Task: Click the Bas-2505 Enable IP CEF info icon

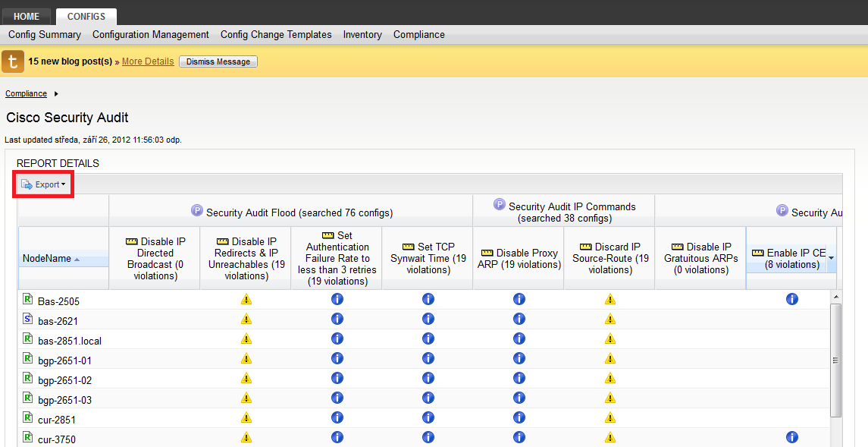Action: [x=792, y=300]
